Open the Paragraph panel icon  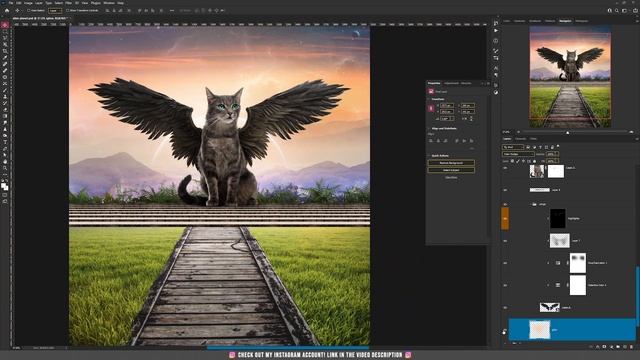click(496, 75)
